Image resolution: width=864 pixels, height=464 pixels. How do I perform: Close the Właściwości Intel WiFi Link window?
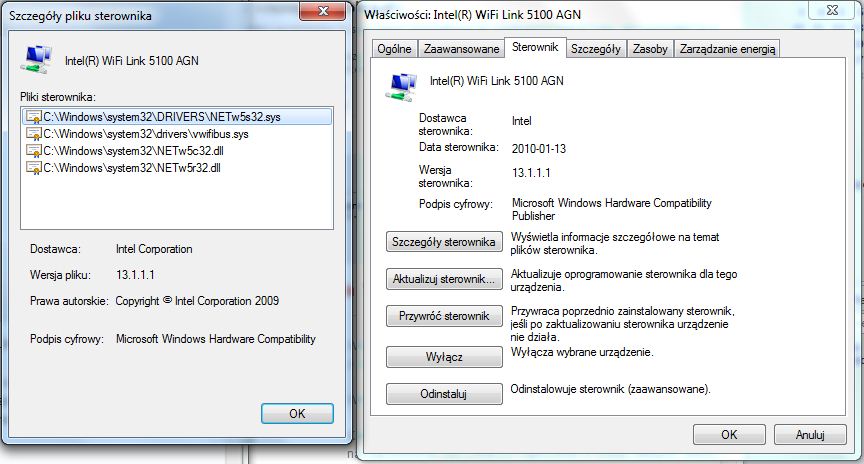tap(831, 9)
